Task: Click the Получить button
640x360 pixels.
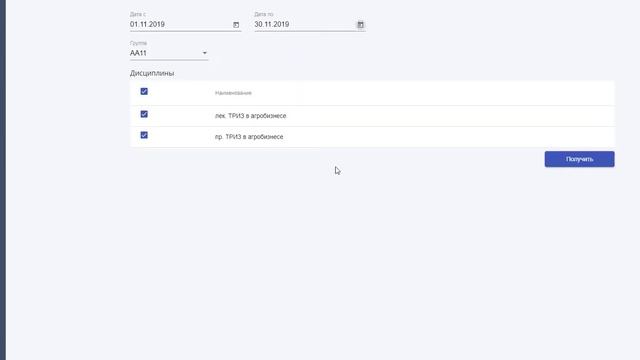Action: point(579,159)
